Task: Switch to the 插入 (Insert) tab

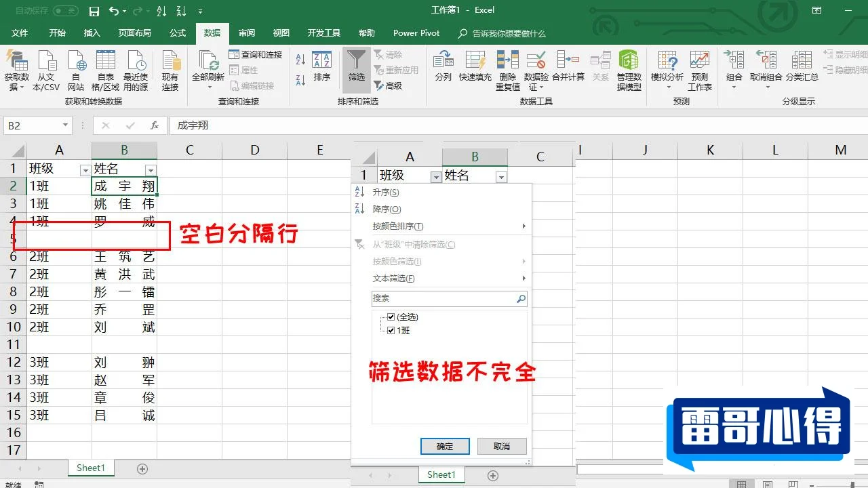Action: (x=92, y=33)
